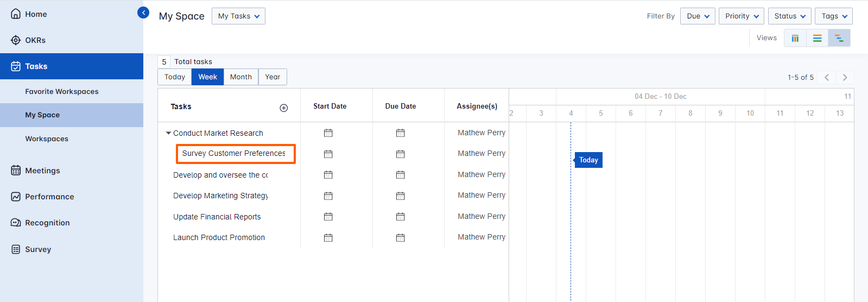The width and height of the screenshot is (868, 302).
Task: Open the Priority filter dropdown
Action: [x=742, y=16]
